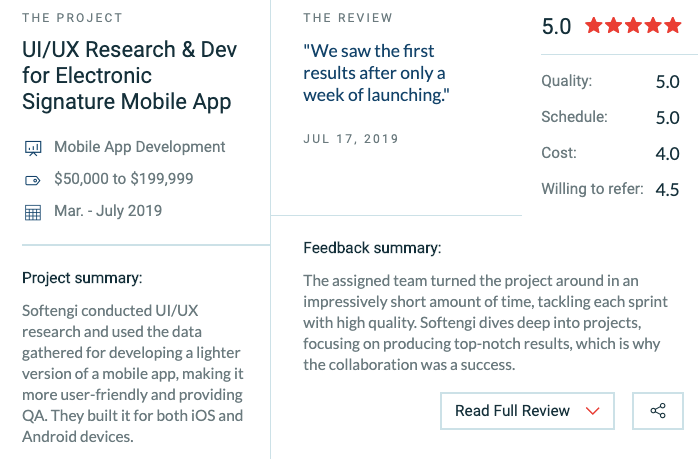Select the Mobile App Development category text
The image size is (698, 459).
(x=140, y=147)
